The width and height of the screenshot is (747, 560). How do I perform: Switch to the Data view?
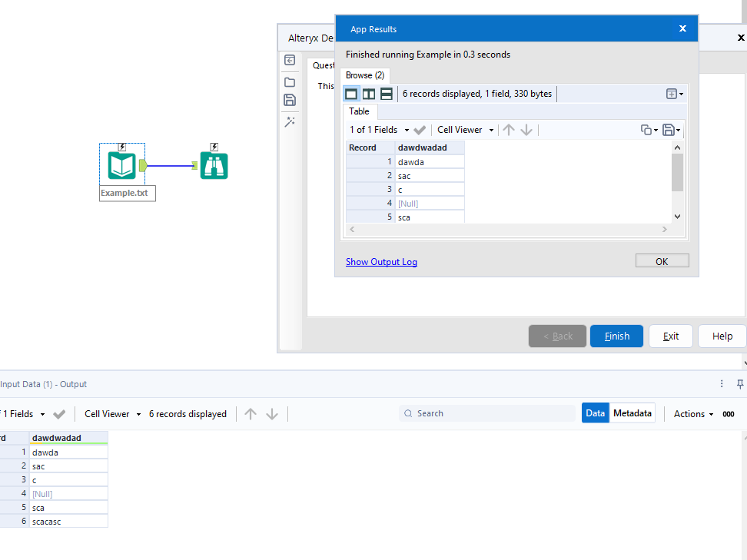[595, 413]
